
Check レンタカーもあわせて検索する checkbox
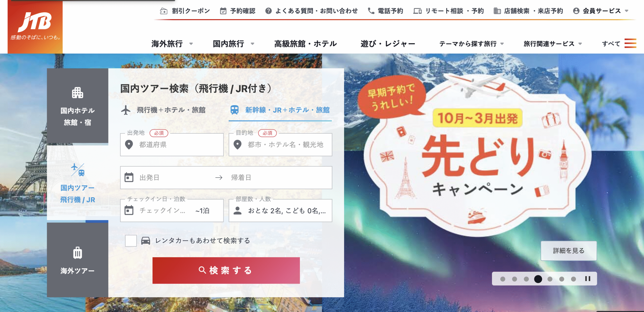point(131,241)
